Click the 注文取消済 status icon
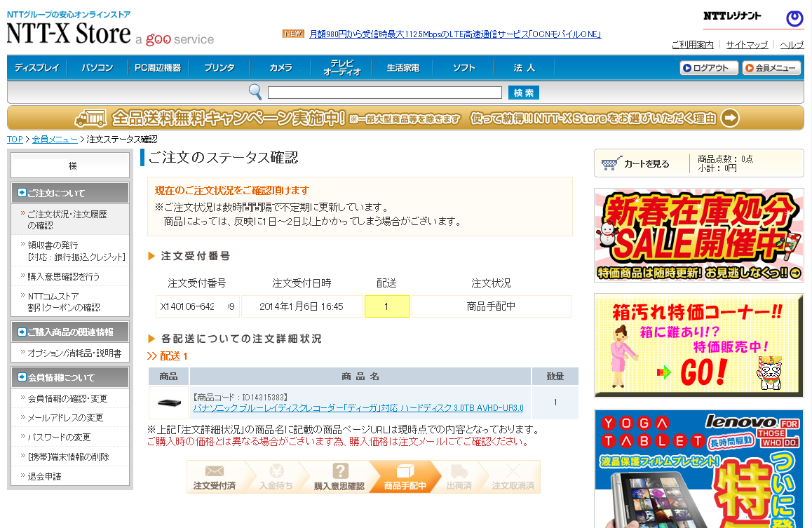Screen dimensions: 812x528 pyautogui.click(x=513, y=471)
